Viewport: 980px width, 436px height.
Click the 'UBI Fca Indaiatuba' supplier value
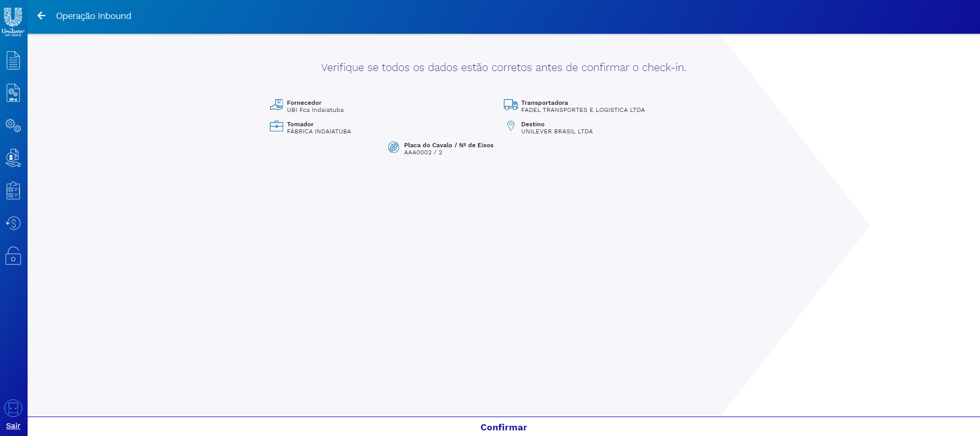pyautogui.click(x=315, y=110)
